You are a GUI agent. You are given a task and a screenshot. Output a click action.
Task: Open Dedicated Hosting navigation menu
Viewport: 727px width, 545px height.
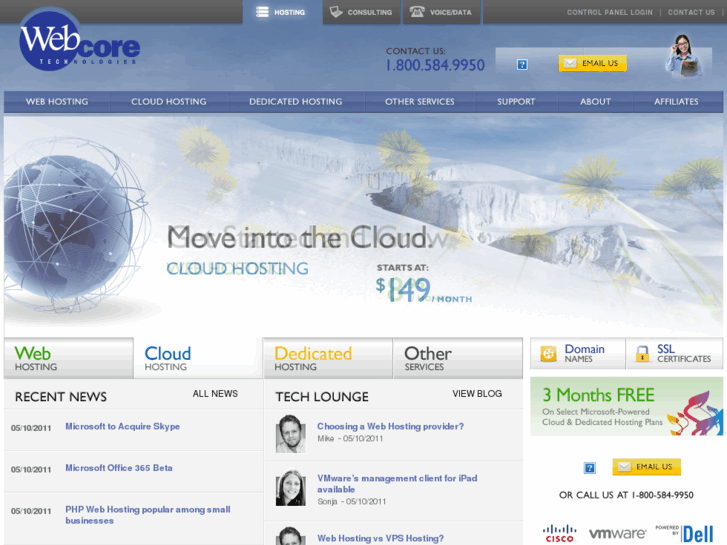pos(296,102)
